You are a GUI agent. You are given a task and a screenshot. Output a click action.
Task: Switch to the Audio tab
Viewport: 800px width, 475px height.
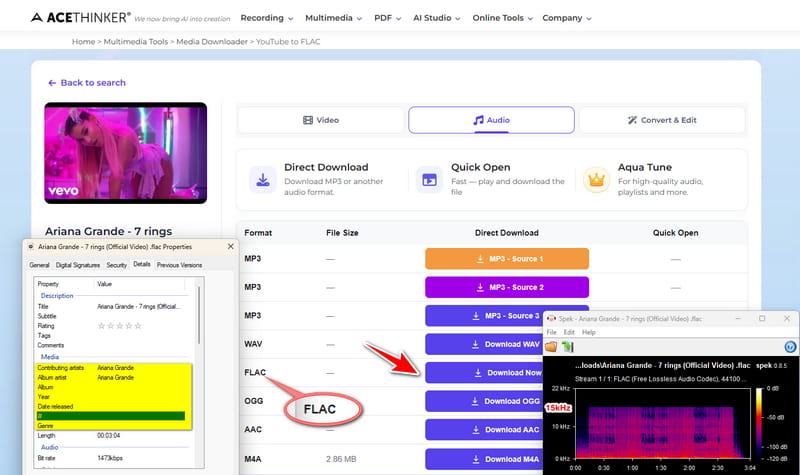pos(491,120)
